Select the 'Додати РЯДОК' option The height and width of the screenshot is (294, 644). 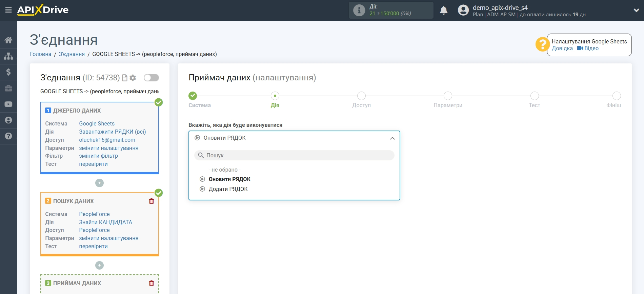(228, 189)
